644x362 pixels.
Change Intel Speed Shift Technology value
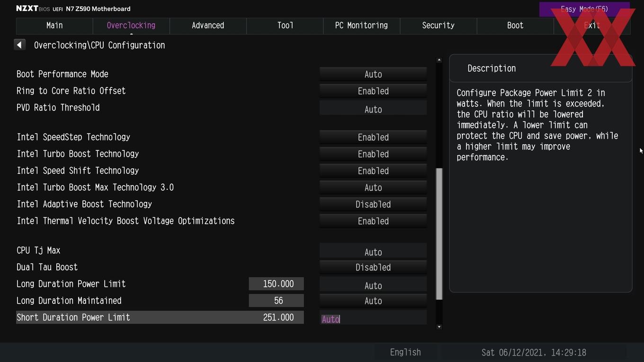pos(373,171)
